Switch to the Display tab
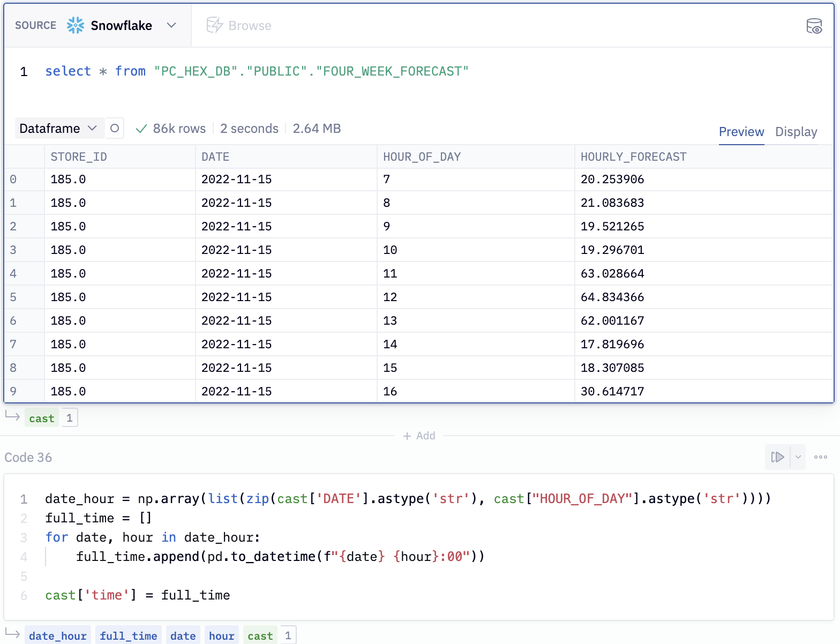This screenshot has width=840, height=644. pyautogui.click(x=796, y=132)
